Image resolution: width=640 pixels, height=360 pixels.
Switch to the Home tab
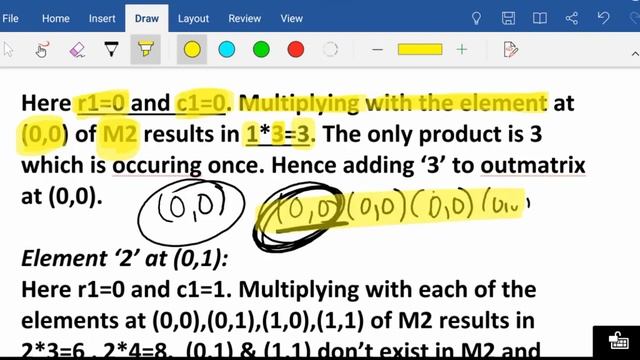(56, 18)
